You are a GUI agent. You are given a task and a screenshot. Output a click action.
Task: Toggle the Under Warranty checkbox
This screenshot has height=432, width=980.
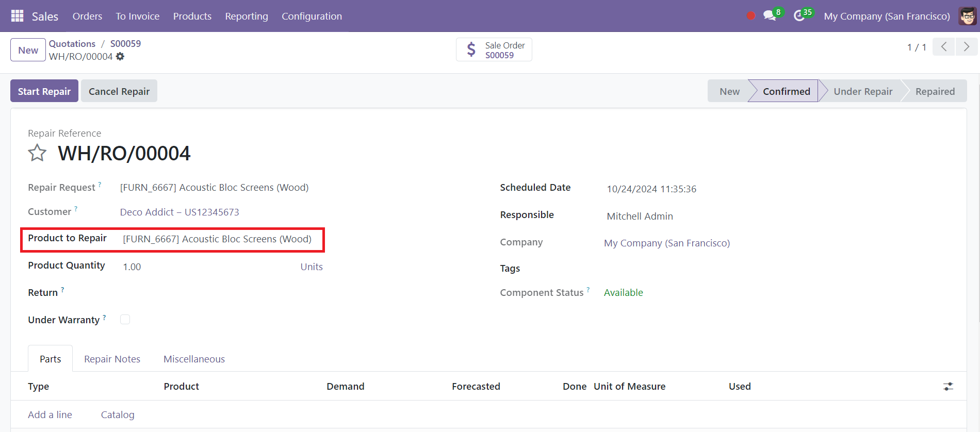tap(125, 320)
